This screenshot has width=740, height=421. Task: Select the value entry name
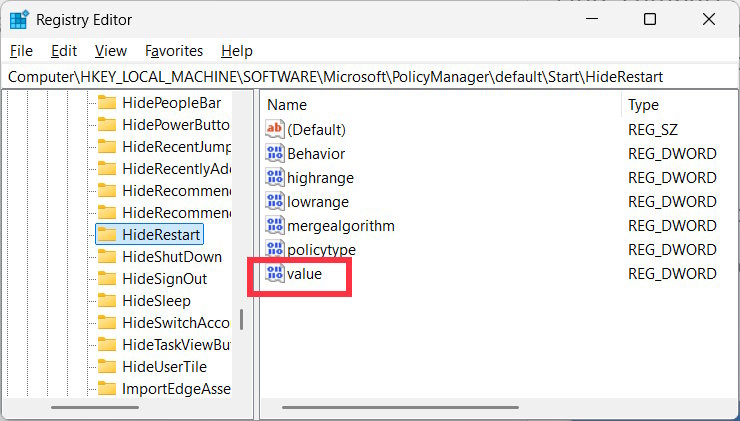click(304, 274)
